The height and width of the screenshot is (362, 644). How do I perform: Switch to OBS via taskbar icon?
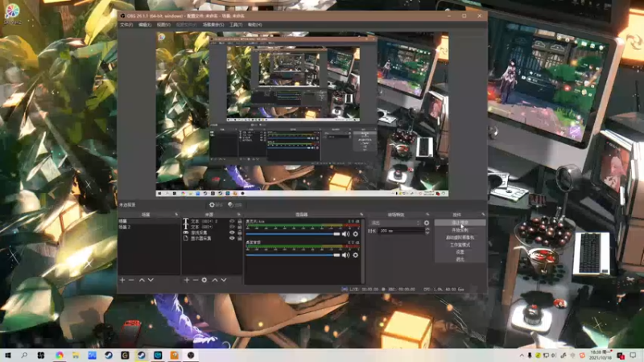pyautogui.click(x=191, y=355)
